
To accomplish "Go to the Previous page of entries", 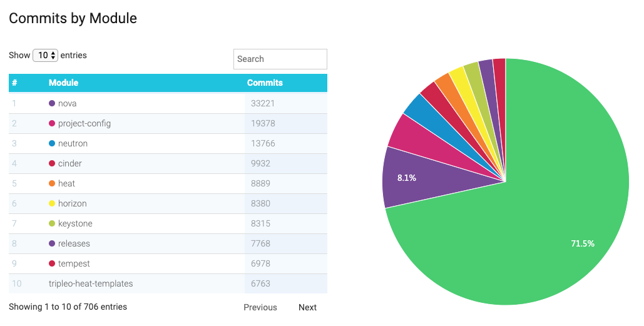I will point(260,307).
